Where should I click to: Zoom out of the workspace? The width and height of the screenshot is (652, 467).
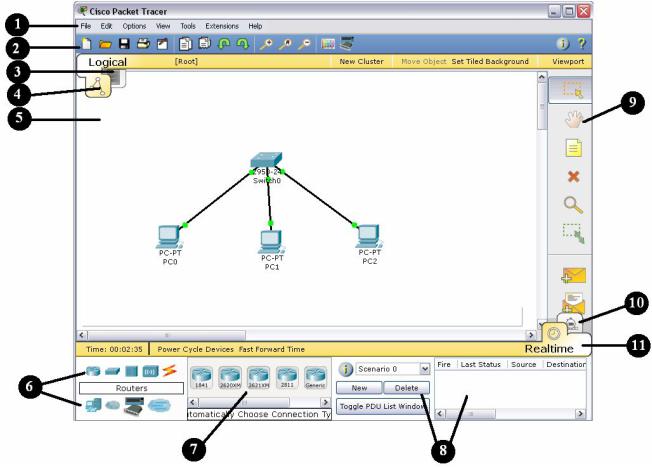pyautogui.click(x=305, y=44)
